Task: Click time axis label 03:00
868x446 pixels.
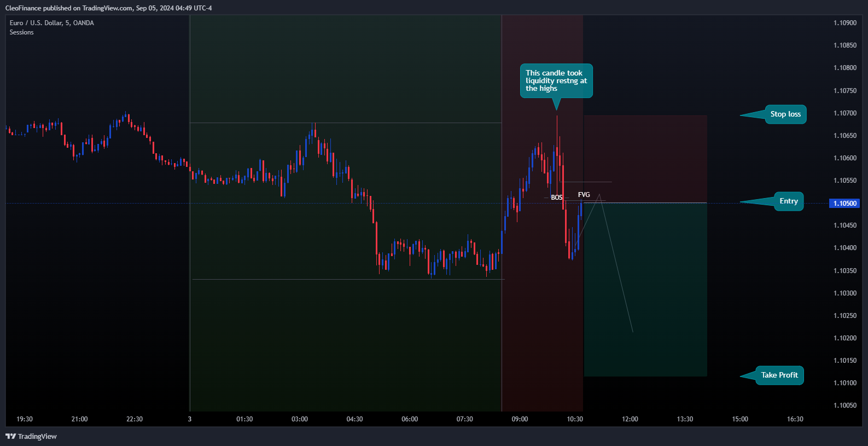Action: (300, 419)
